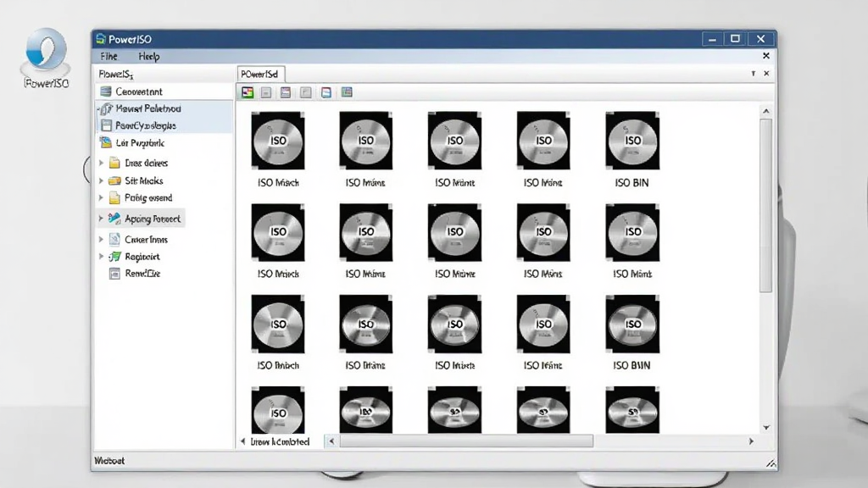Click the folder icon of the third expandable row
The width and height of the screenshot is (868, 488).
point(114,197)
